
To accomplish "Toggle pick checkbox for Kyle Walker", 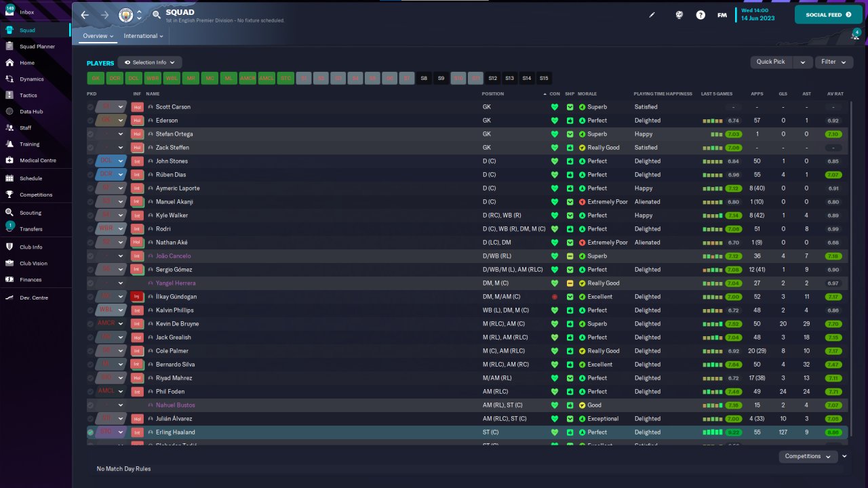I will click(x=91, y=216).
